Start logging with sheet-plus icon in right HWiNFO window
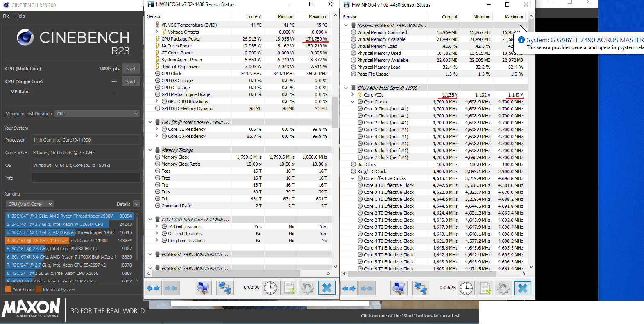This screenshot has height=324, width=644. [x=485, y=288]
